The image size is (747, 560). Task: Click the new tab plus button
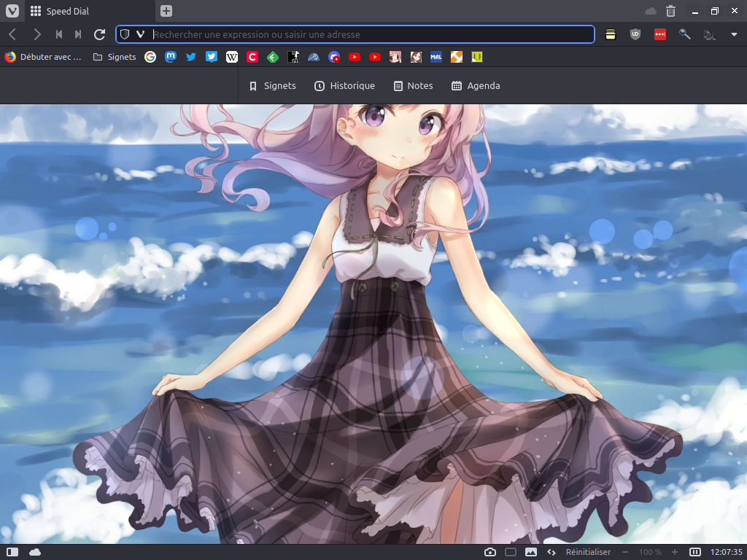pos(166,11)
